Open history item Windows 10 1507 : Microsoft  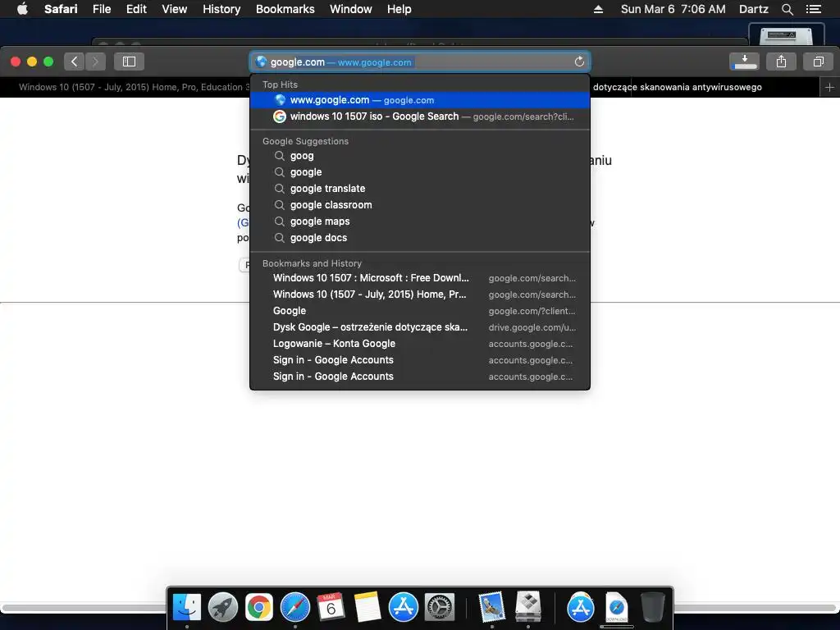tap(420, 278)
